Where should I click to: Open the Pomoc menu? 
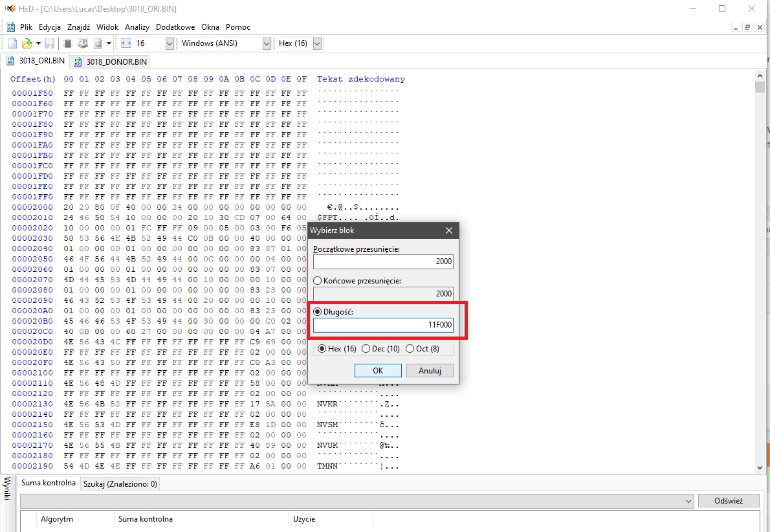tap(238, 27)
